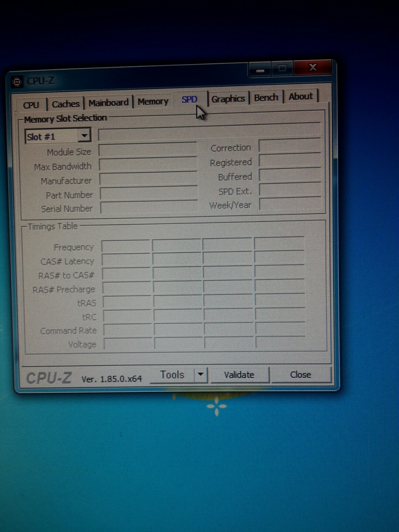Screen dimensions: 399x532
Task: Click the 'Timings Table' group label
Action: pyautogui.click(x=52, y=226)
